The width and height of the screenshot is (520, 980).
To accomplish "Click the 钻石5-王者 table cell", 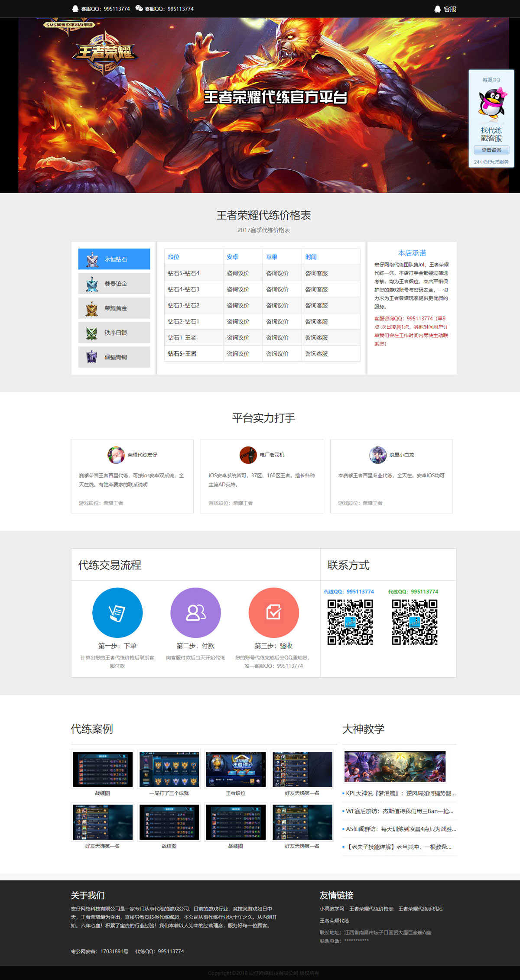I will coord(194,353).
